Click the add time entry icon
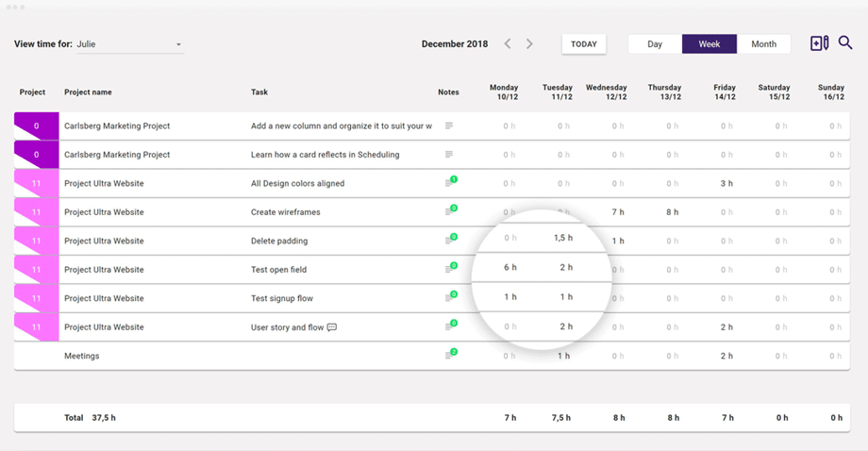 819,43
